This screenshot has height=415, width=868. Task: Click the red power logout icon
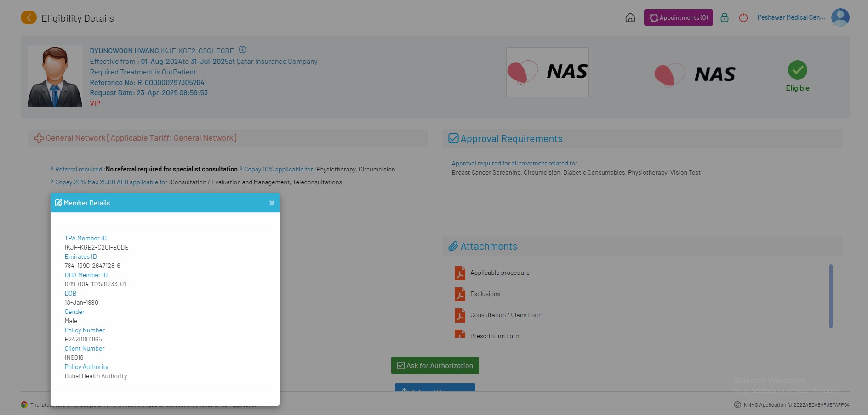click(743, 18)
